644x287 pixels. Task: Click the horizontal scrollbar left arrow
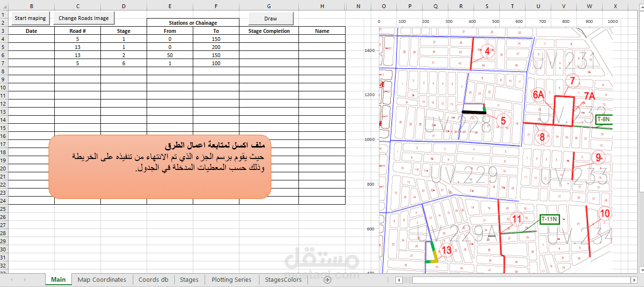click(x=399, y=280)
